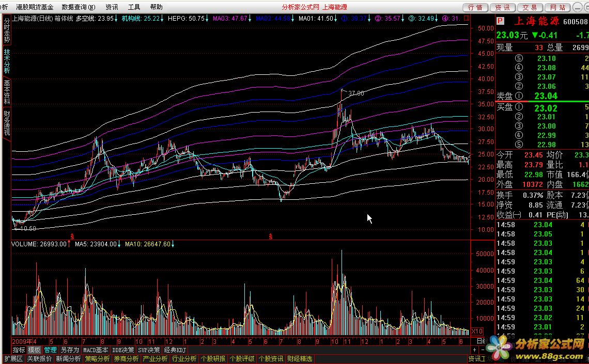589x364 pixels.
Task: Click sell level ⑤ circled number at 23.10
Action: (x=519, y=58)
